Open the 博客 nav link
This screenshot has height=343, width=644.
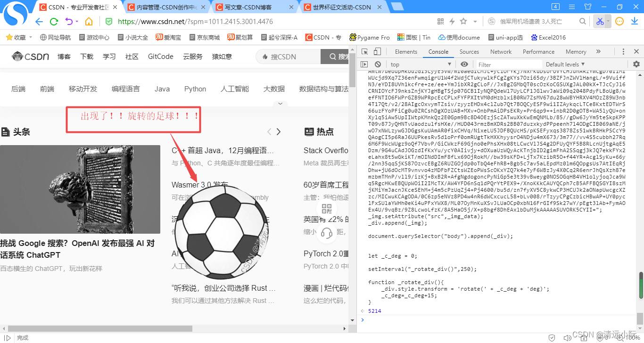tap(64, 57)
